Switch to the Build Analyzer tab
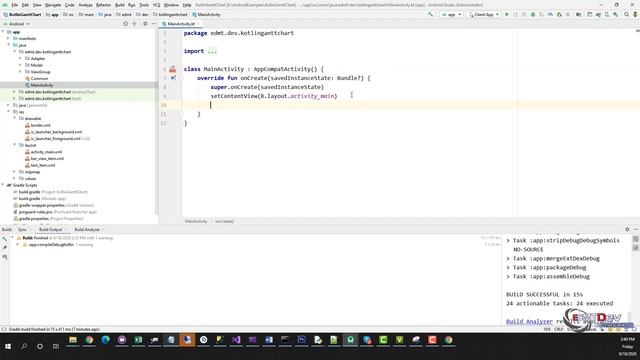Screen dimensions: 640x360 tap(88, 229)
